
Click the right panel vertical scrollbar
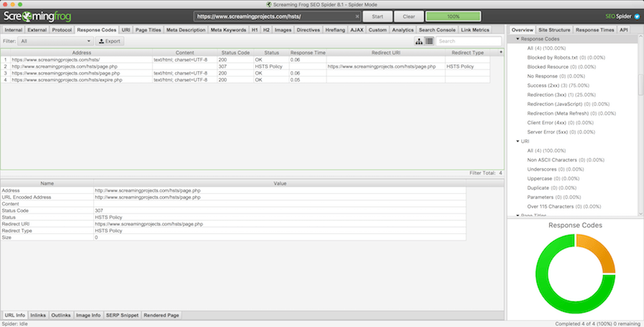click(x=640, y=84)
